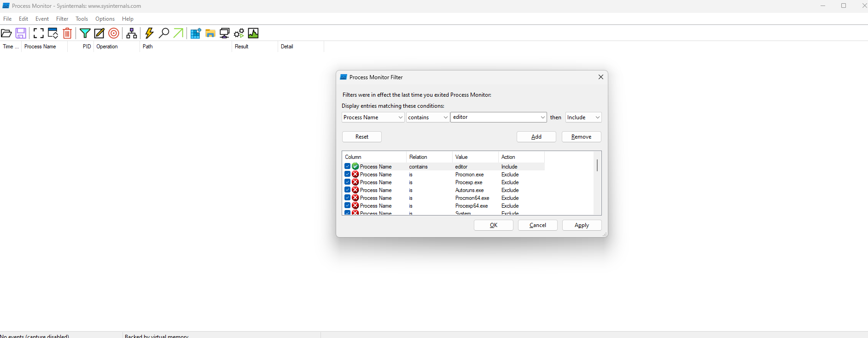Screen dimensions: 868x338
Task: Click the green Jump To arrow icon
Action: point(178,33)
